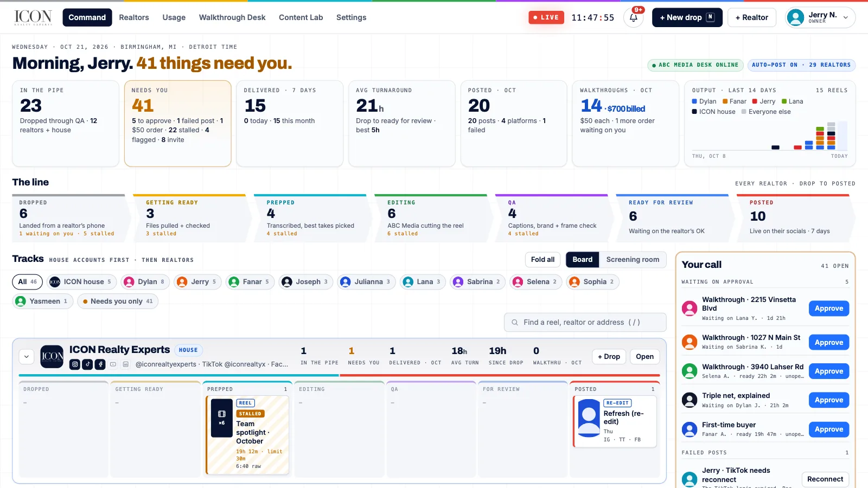Image resolution: width=868 pixels, height=488 pixels.
Task: Click avatar beside Walkthrough 2215 Vinsetta Blvd
Action: 690,309
